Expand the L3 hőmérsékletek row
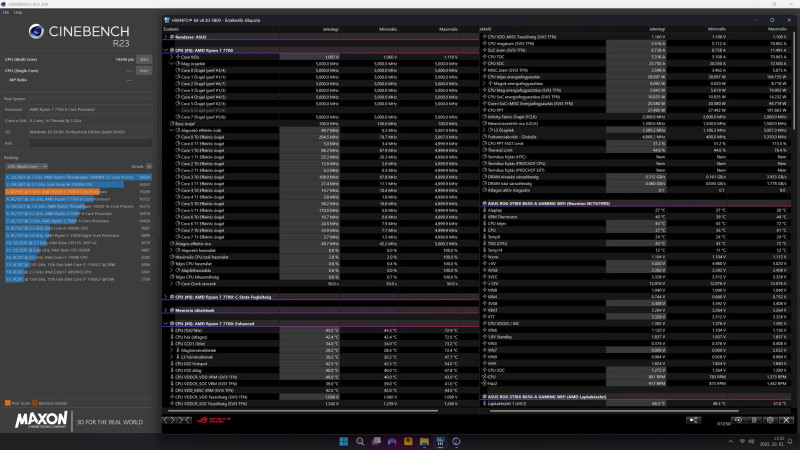This screenshot has height=450, width=800. (172, 357)
